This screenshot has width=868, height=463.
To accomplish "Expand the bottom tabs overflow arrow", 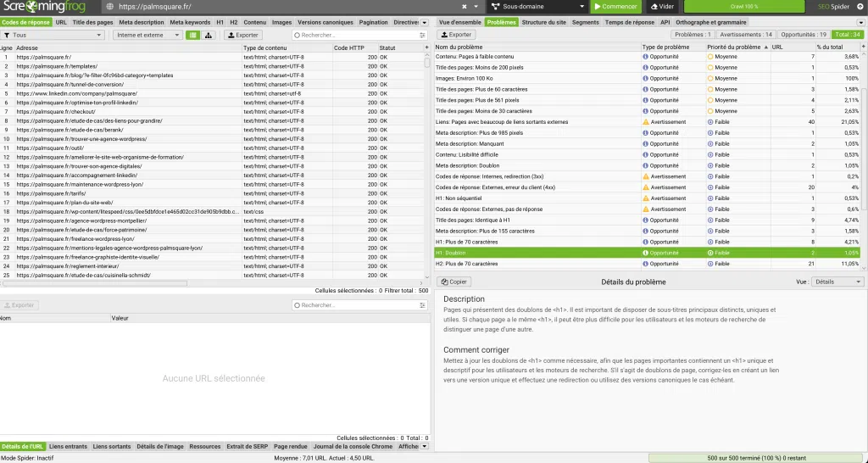I will [x=425, y=446].
